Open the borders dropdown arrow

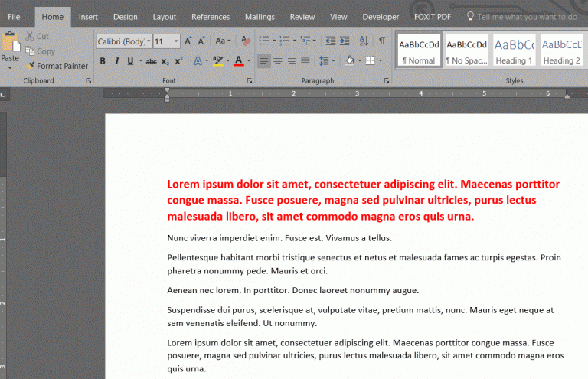click(x=381, y=60)
